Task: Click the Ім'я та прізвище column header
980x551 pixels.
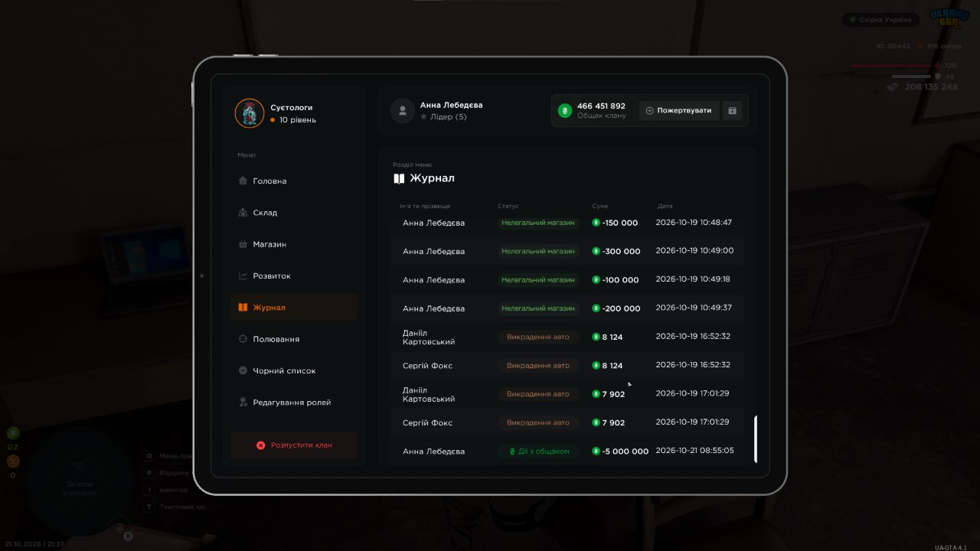Action: pos(425,207)
